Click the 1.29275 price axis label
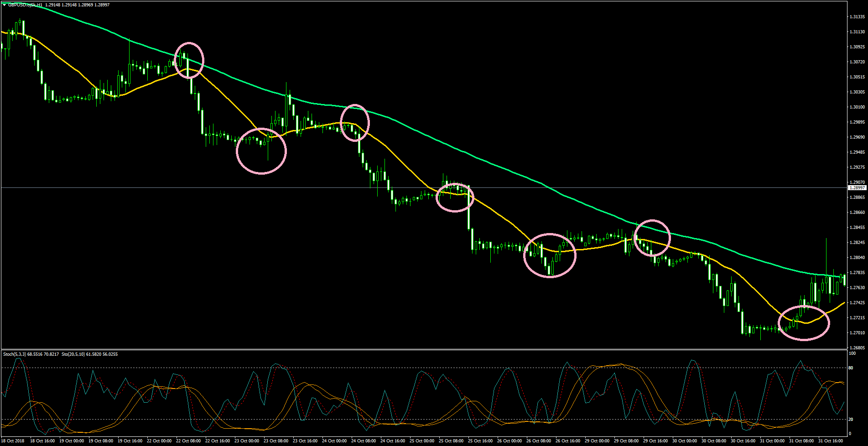This screenshot has width=868, height=446. 857,167
